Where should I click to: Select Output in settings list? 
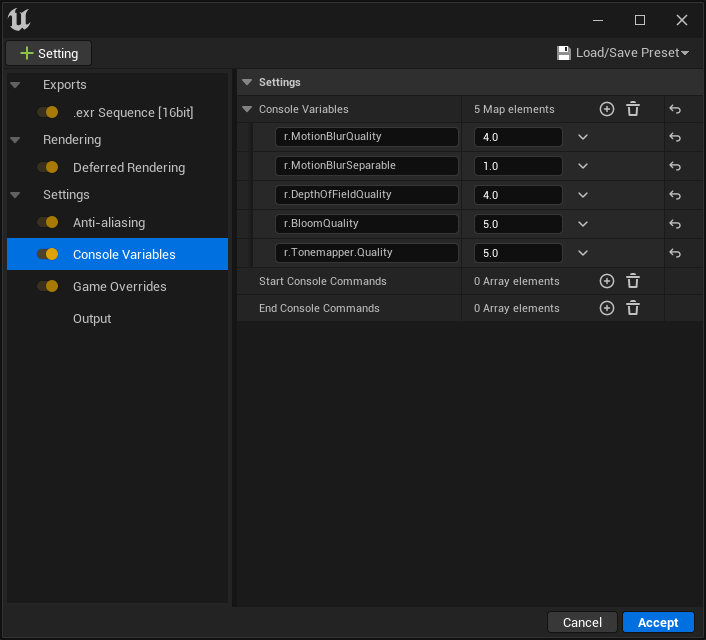92,318
